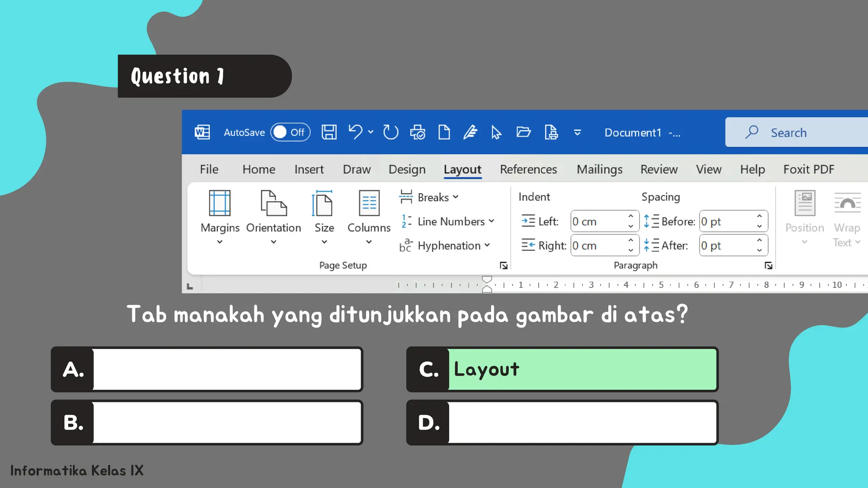Click the document with printer icon
868x488 pixels.
[x=551, y=133]
